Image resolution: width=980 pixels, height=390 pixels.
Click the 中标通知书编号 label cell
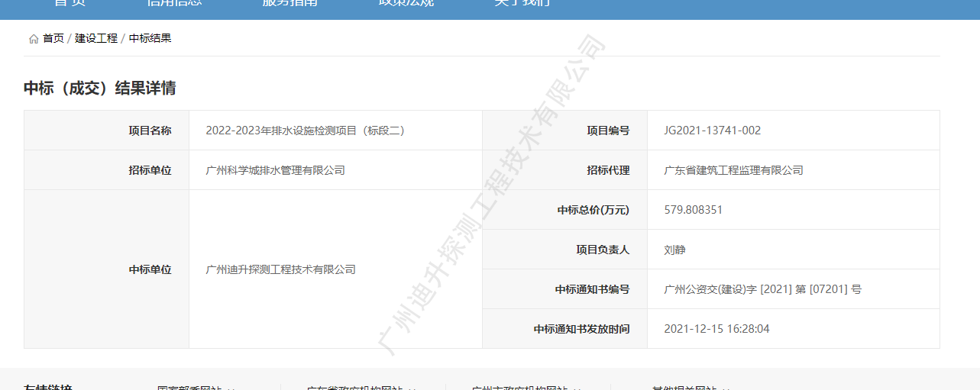[565, 289]
